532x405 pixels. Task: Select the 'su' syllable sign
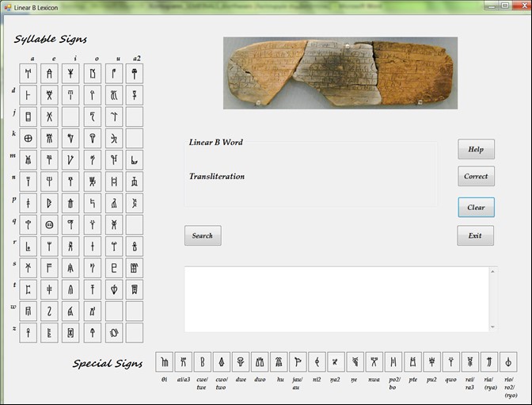click(114, 268)
